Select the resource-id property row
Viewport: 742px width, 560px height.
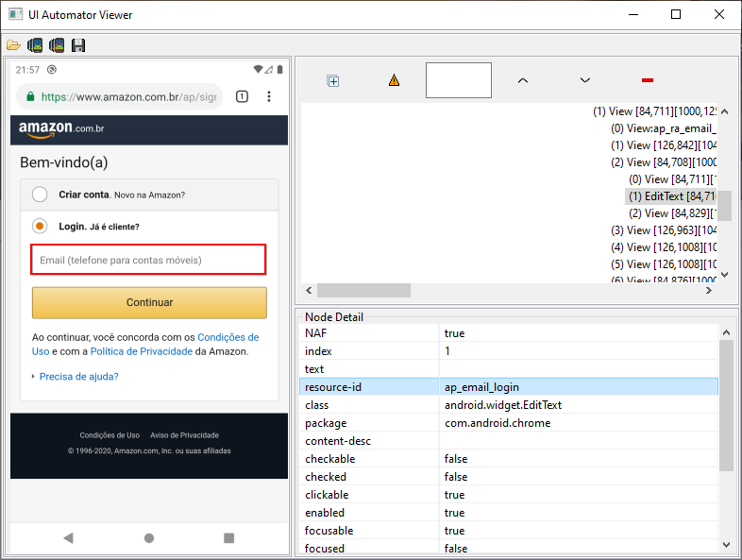[509, 387]
